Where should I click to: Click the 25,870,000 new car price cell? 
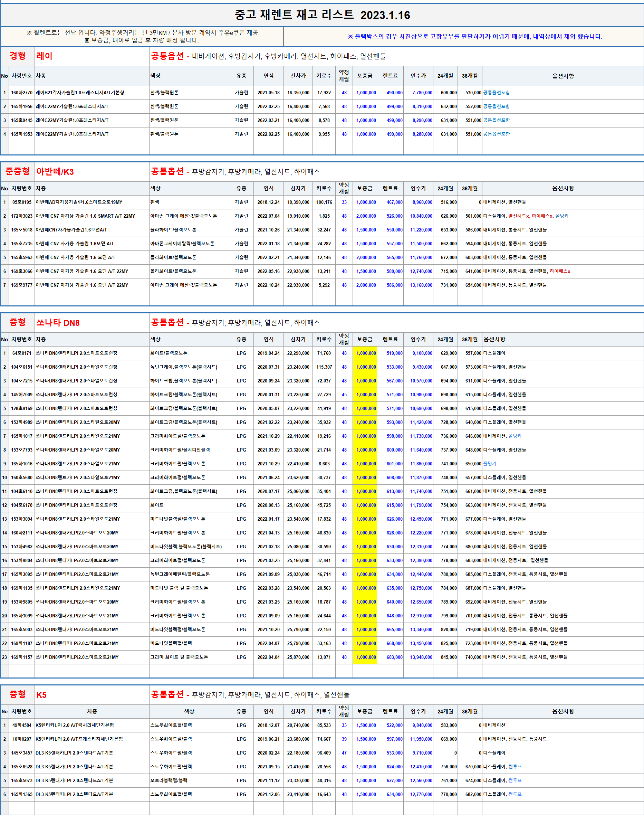click(298, 657)
